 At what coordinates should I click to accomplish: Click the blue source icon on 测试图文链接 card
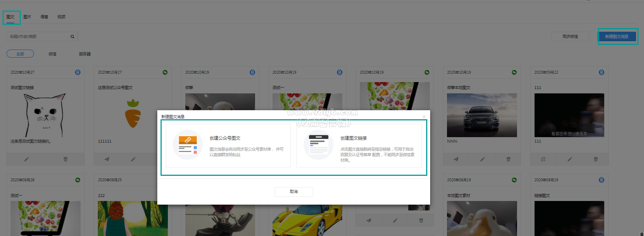(x=78, y=72)
